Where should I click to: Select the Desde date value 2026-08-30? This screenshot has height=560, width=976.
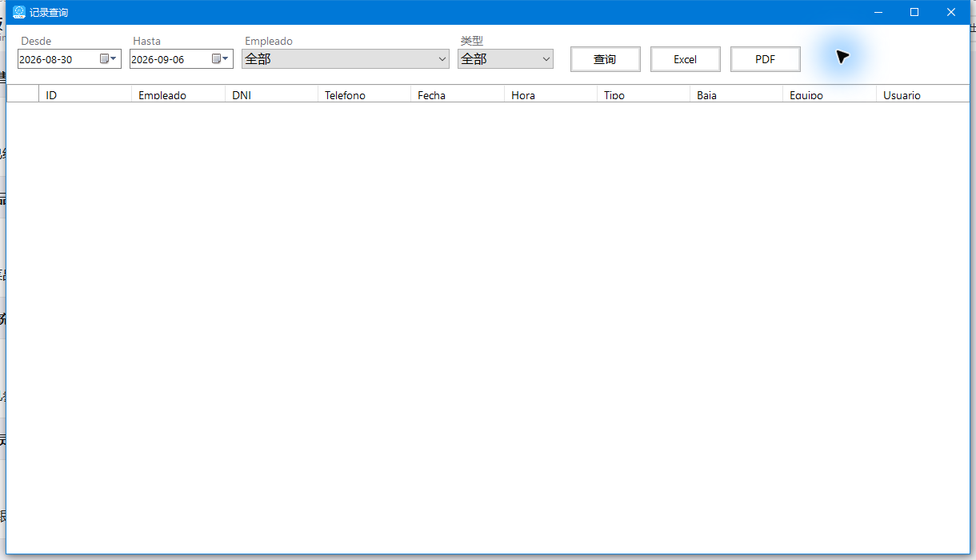(x=46, y=59)
